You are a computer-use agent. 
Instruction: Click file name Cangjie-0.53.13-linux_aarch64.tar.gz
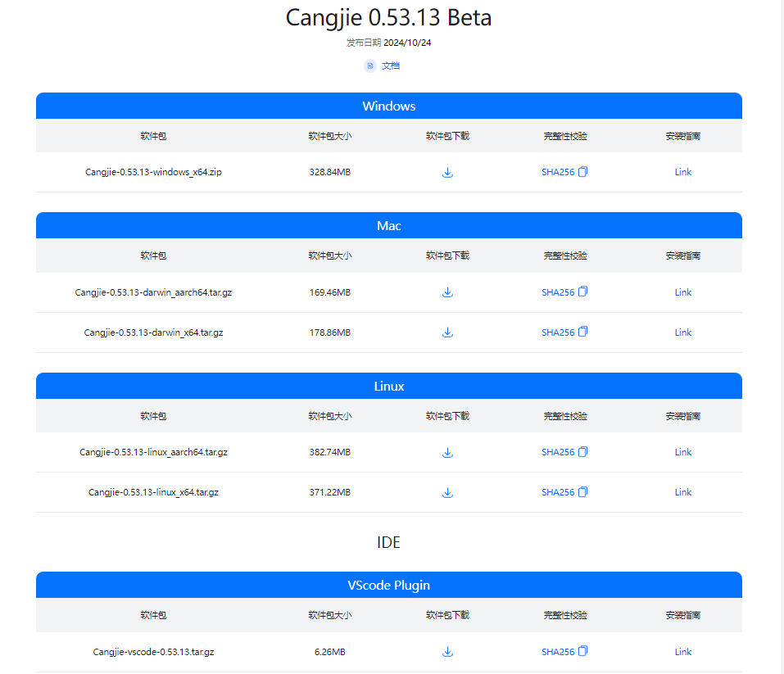pos(153,452)
